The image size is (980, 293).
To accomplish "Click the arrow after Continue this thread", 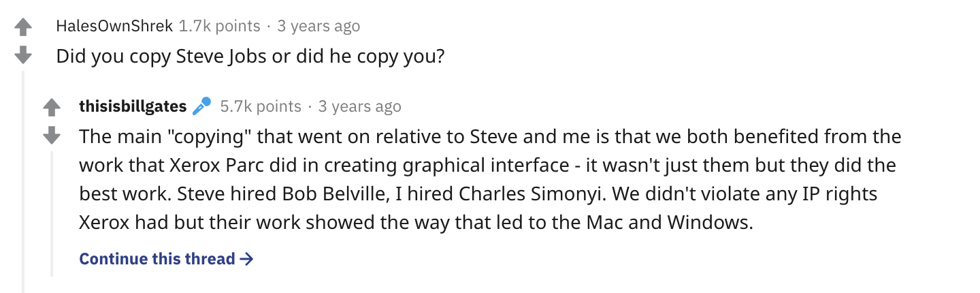I will point(247,259).
